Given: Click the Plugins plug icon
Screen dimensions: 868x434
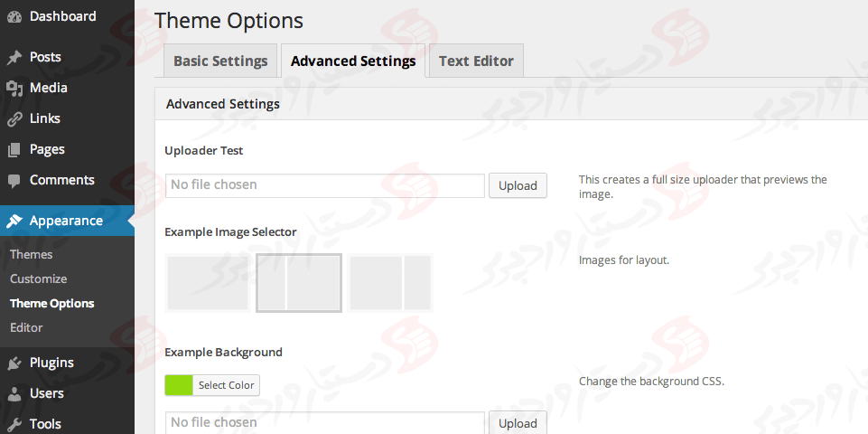Looking at the screenshot, I should coord(14,363).
